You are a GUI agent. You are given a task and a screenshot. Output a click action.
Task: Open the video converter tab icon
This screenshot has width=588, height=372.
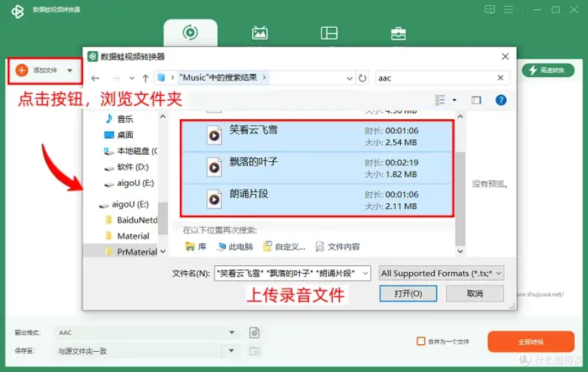click(190, 33)
